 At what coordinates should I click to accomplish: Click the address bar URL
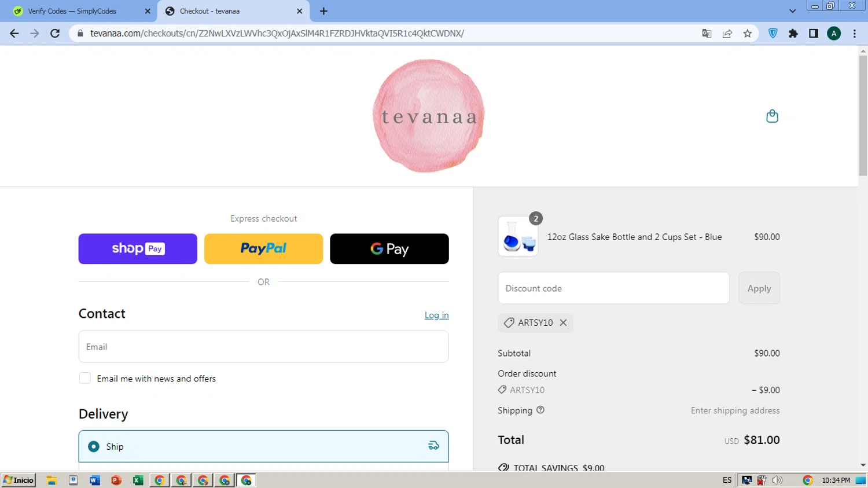[x=277, y=34]
